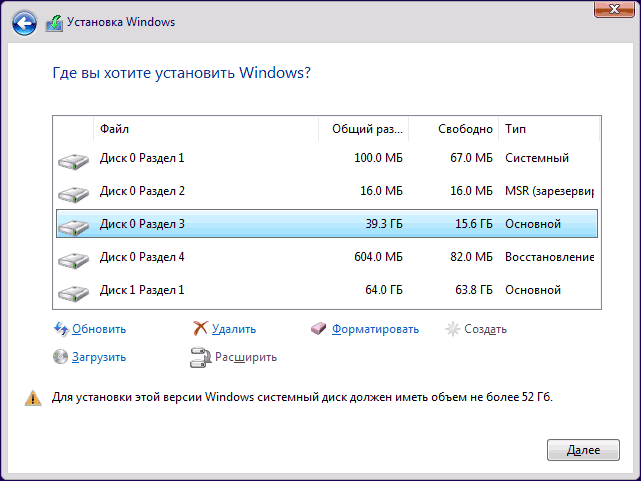
Task: Load driver via Загрузить link
Action: pyautogui.click(x=99, y=357)
